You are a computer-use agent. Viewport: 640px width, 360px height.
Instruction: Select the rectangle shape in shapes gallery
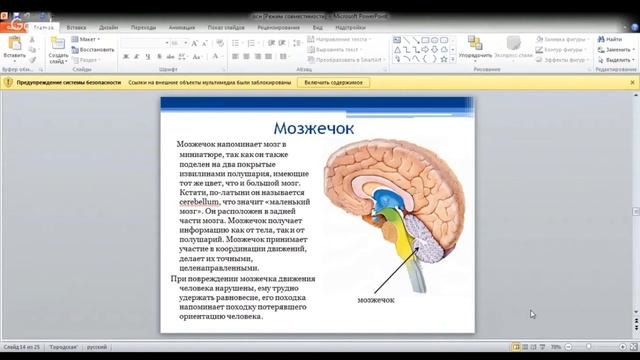tap(425, 40)
